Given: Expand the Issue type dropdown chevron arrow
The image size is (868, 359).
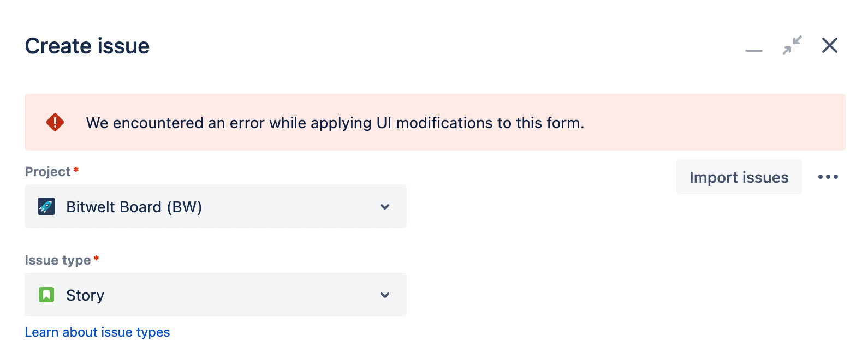Looking at the screenshot, I should (x=385, y=295).
